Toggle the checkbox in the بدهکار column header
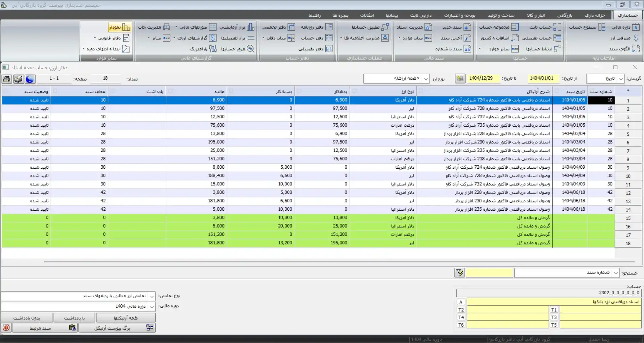Screen dimensions: 644x343 pyautogui.click(x=354, y=91)
